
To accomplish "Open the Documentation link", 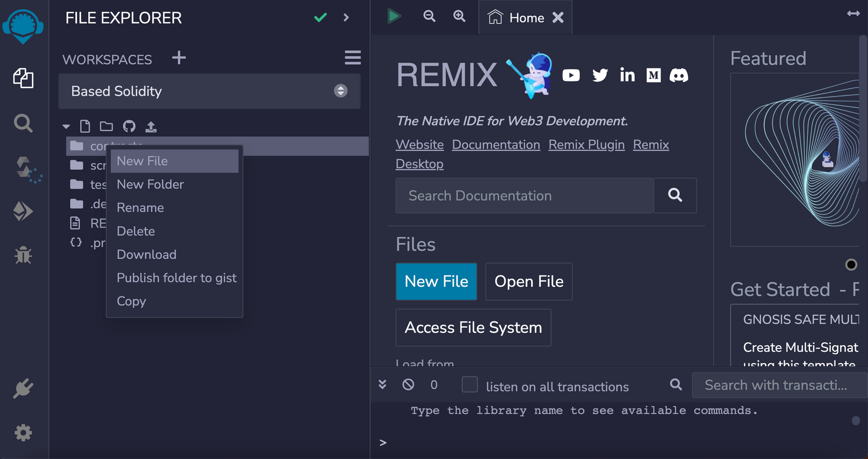I will [496, 145].
